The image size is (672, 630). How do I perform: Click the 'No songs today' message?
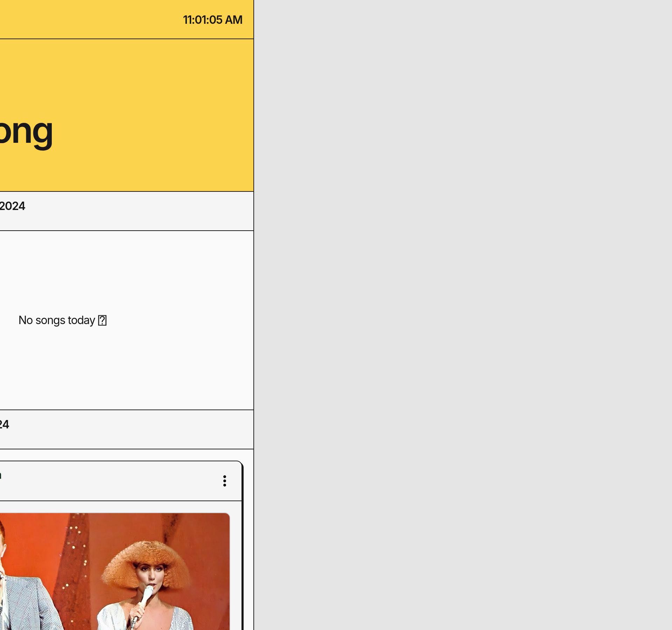click(57, 320)
